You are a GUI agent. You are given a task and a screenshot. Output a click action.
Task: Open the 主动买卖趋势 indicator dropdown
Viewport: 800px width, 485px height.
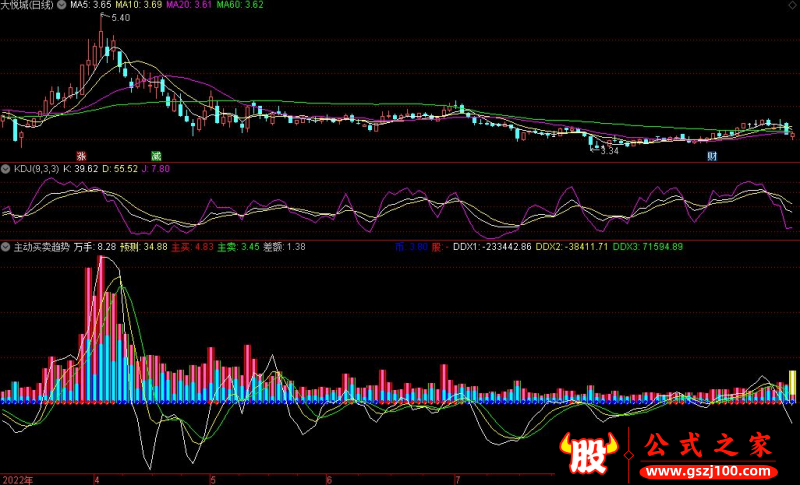pyautogui.click(x=6, y=247)
